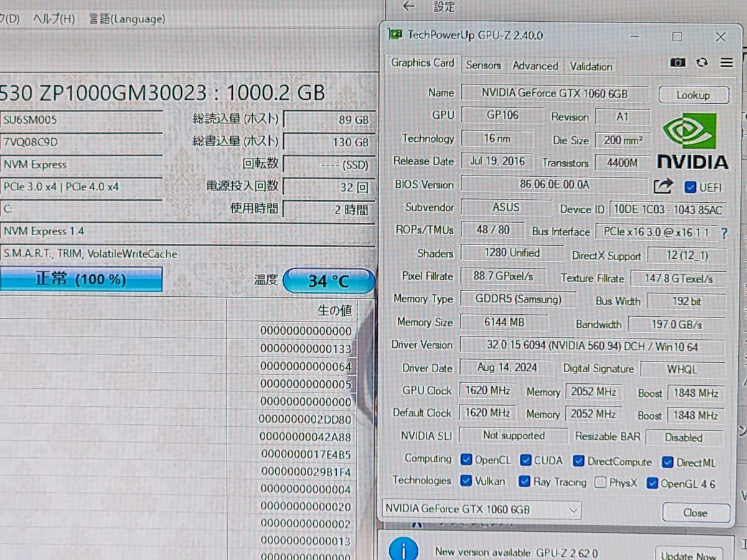Click the Lookup button
The height and width of the screenshot is (560, 747).
(x=693, y=95)
